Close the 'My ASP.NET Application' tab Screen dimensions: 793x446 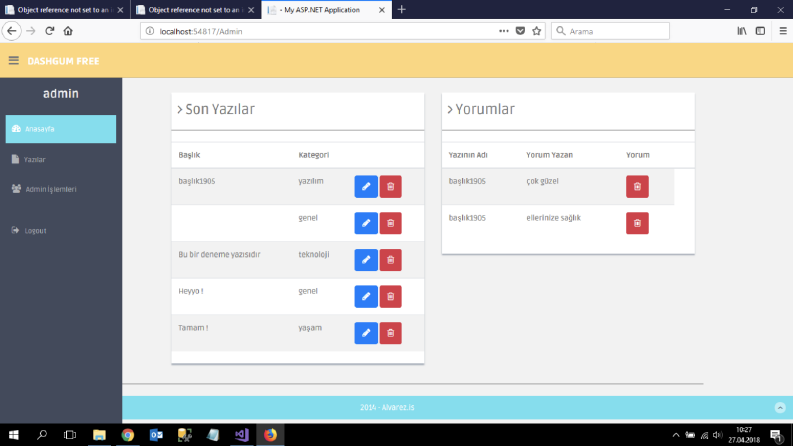(382, 10)
